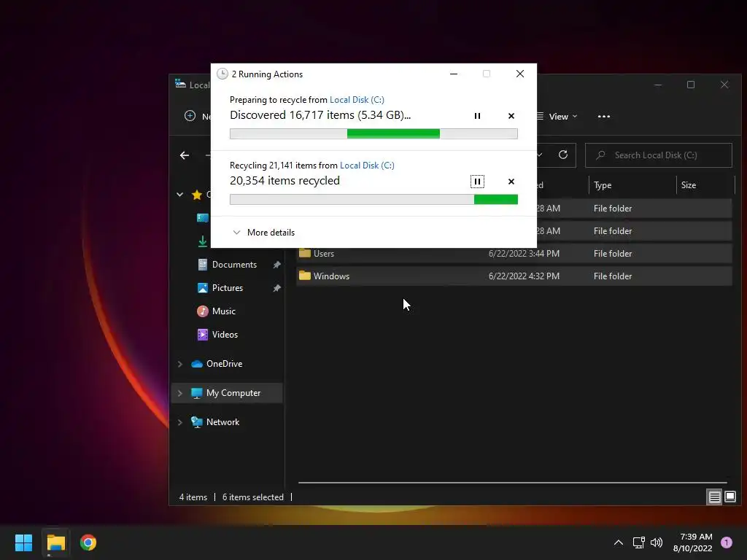This screenshot has height=560, width=747.
Task: Unpin Documents using its pin icon
Action: click(276, 265)
